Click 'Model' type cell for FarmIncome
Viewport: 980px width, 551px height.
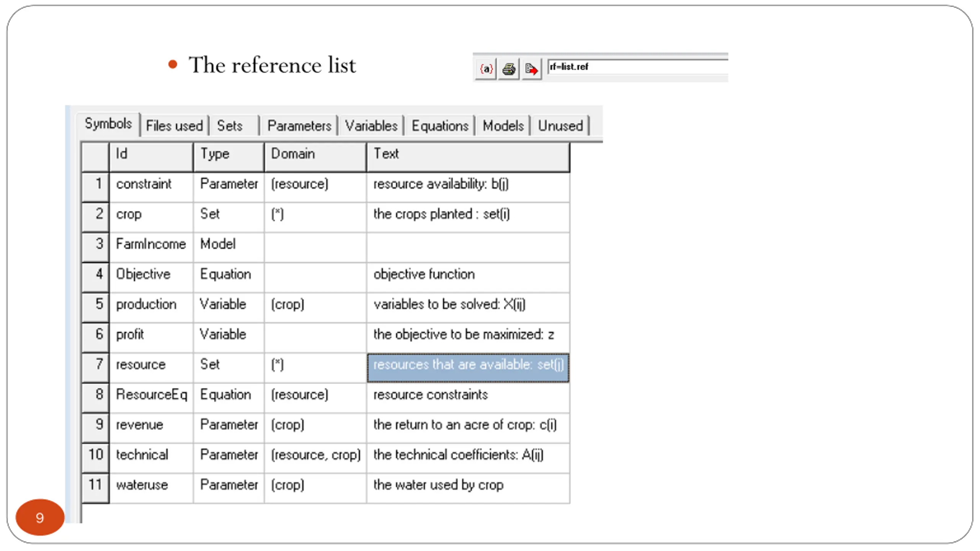(x=229, y=248)
